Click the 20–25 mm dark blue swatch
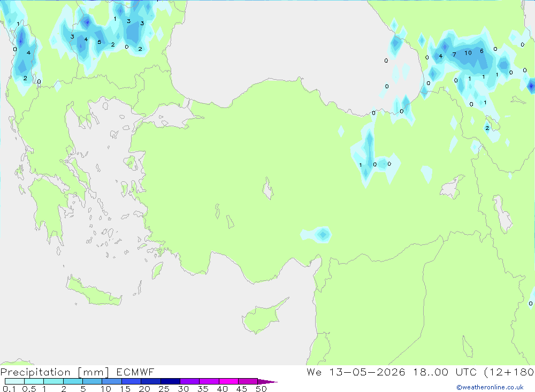This screenshot has height=392, width=535. pos(151,381)
